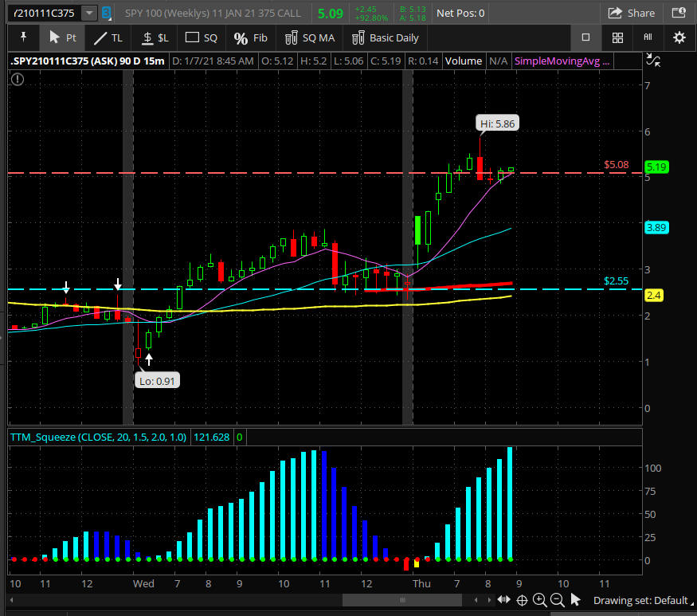Select the Volume label in chart header
The width and height of the screenshot is (697, 616).
[464, 61]
